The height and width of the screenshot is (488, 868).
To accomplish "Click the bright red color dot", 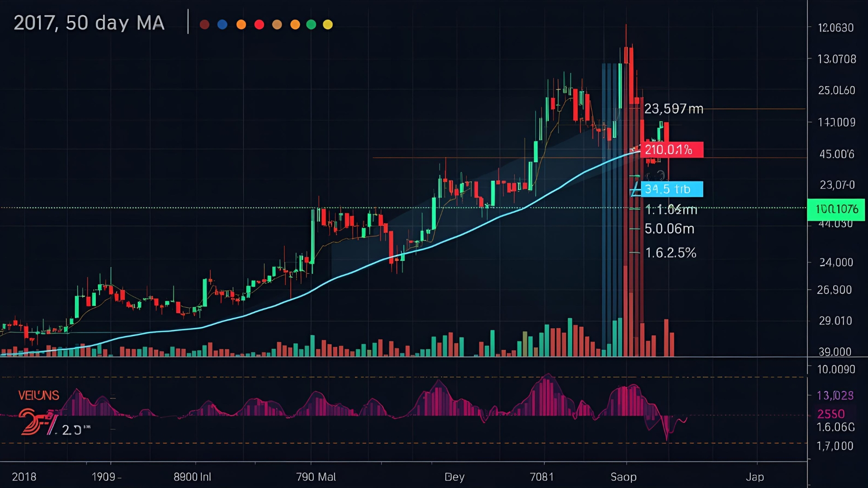I will coord(259,24).
